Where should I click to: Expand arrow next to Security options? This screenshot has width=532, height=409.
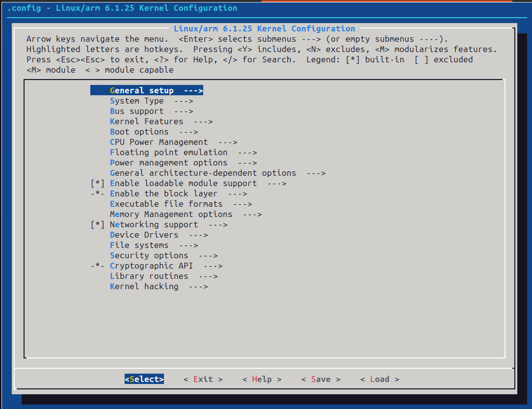point(208,256)
